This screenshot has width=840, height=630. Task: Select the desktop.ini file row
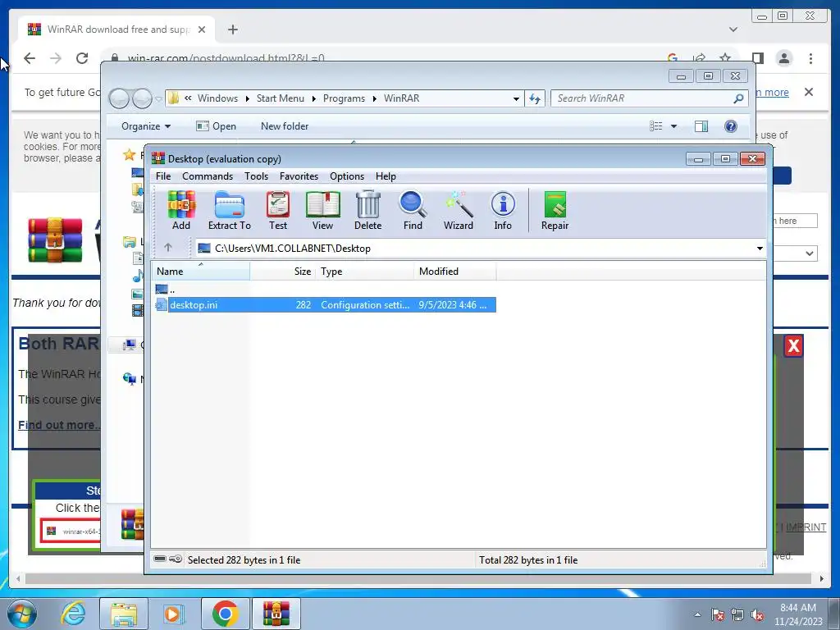coord(325,305)
